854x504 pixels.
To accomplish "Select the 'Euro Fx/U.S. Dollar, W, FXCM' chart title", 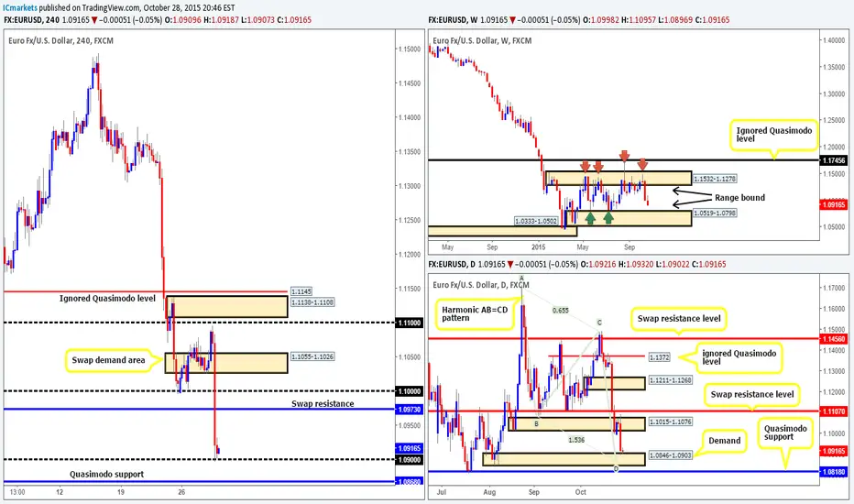I will pyautogui.click(x=482, y=40).
